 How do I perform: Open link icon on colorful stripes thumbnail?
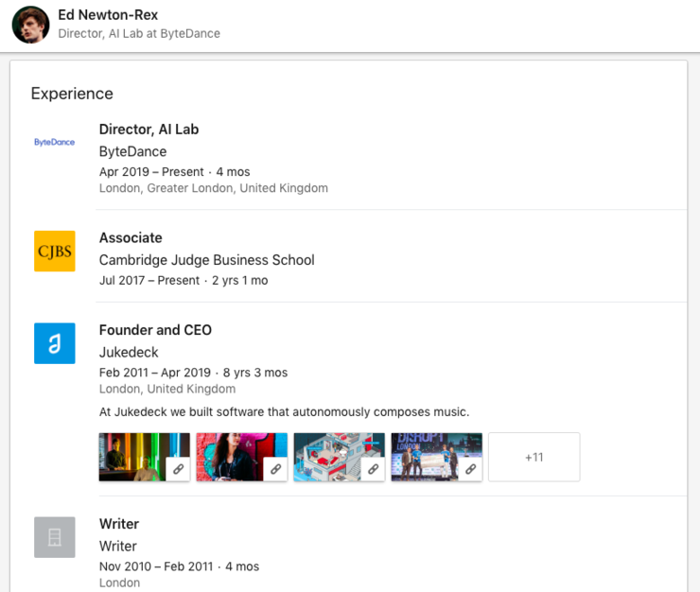178,469
